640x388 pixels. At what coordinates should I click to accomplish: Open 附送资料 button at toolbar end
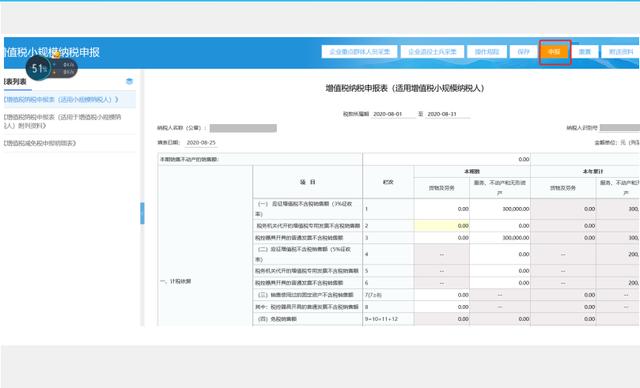point(621,52)
